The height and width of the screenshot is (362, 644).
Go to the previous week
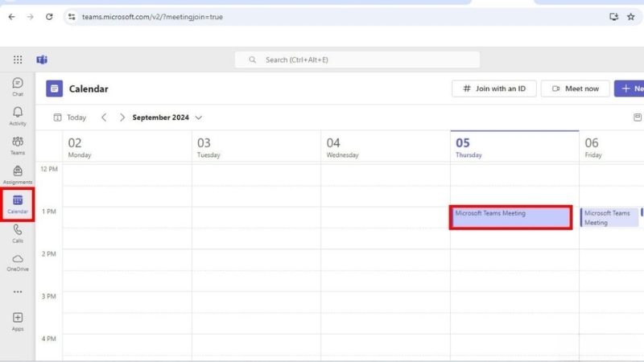(x=104, y=117)
